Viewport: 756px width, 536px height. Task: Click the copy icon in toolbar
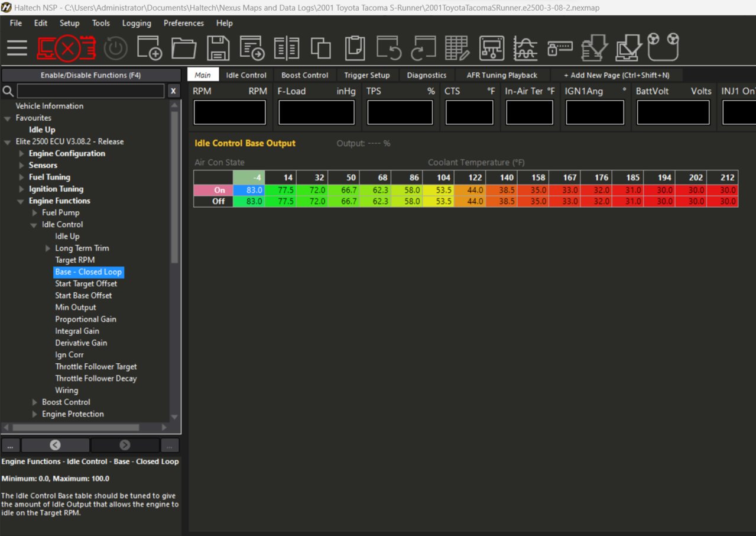click(321, 48)
